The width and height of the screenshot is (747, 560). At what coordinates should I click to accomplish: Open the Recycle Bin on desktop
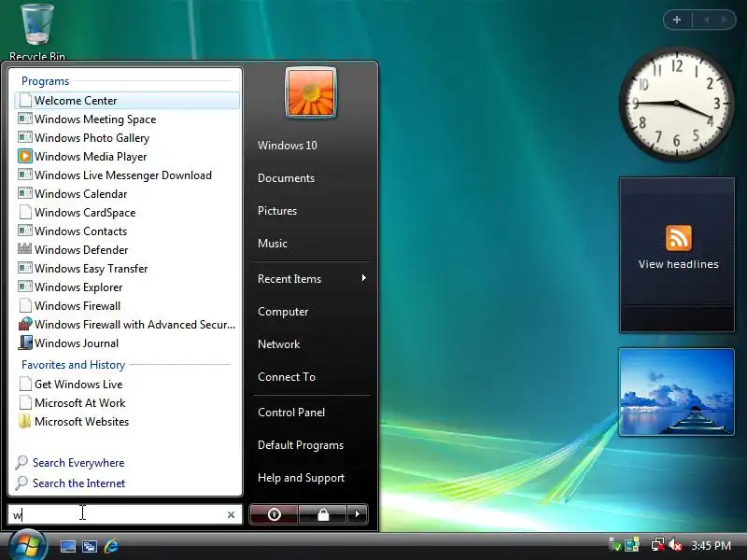[37, 32]
